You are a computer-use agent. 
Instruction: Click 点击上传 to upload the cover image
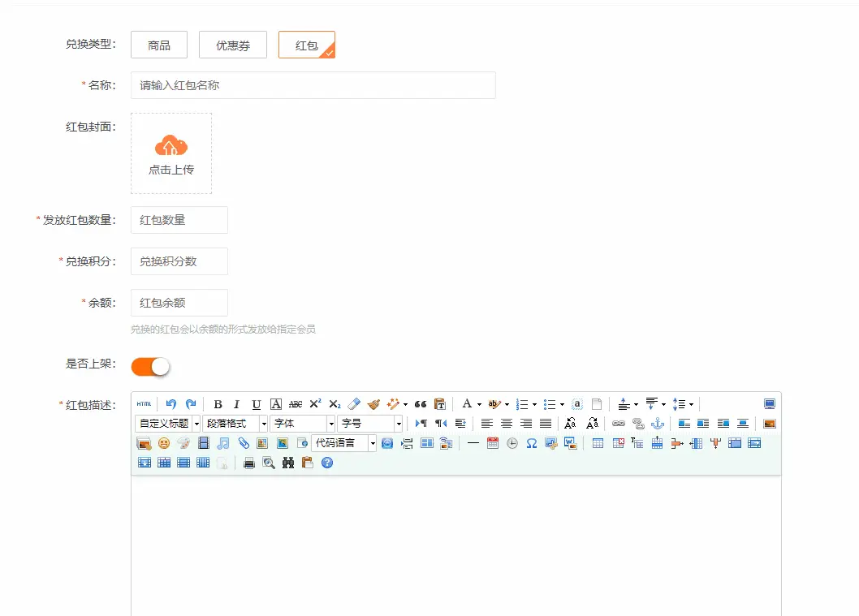[171, 153]
